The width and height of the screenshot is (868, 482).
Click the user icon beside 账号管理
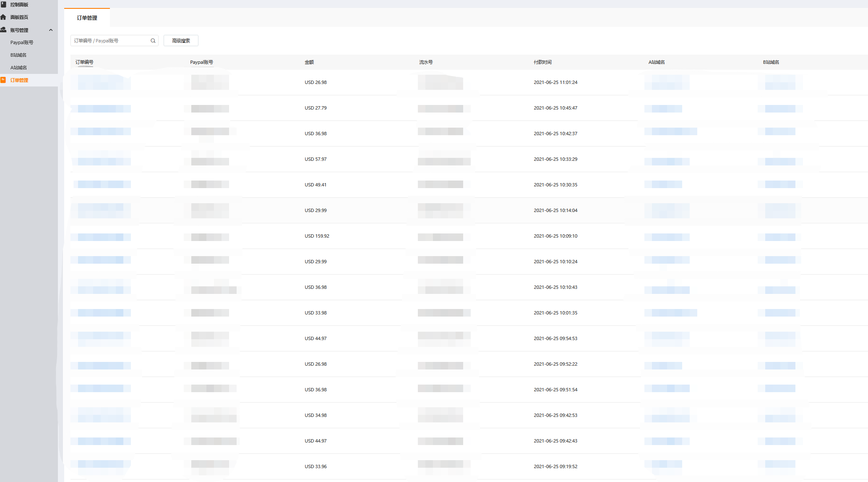point(3,30)
